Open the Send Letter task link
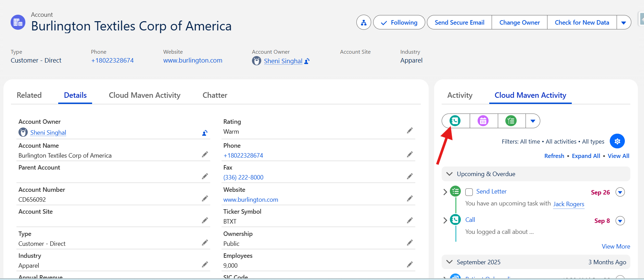Image resolution: width=644 pixels, height=280 pixels. 491,191
